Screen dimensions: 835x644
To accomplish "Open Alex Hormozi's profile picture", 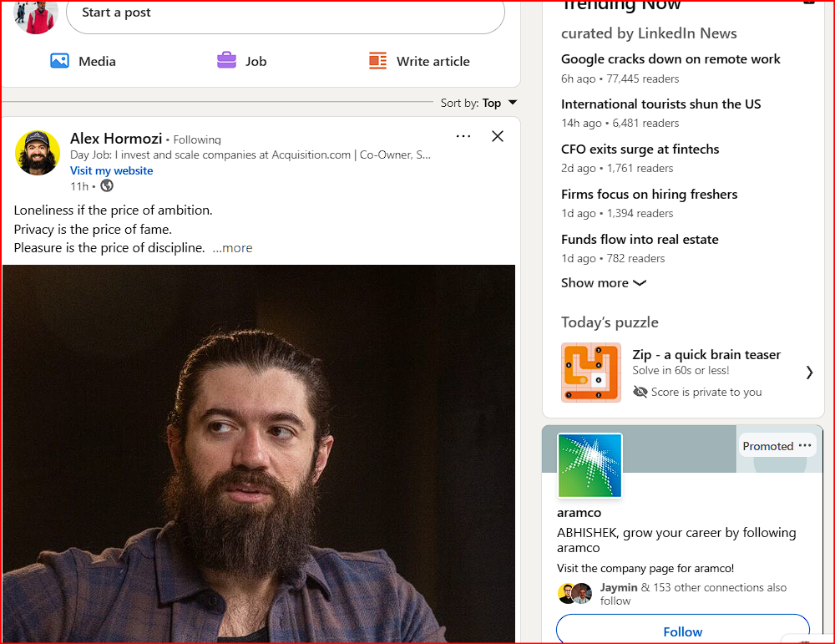I will [38, 154].
